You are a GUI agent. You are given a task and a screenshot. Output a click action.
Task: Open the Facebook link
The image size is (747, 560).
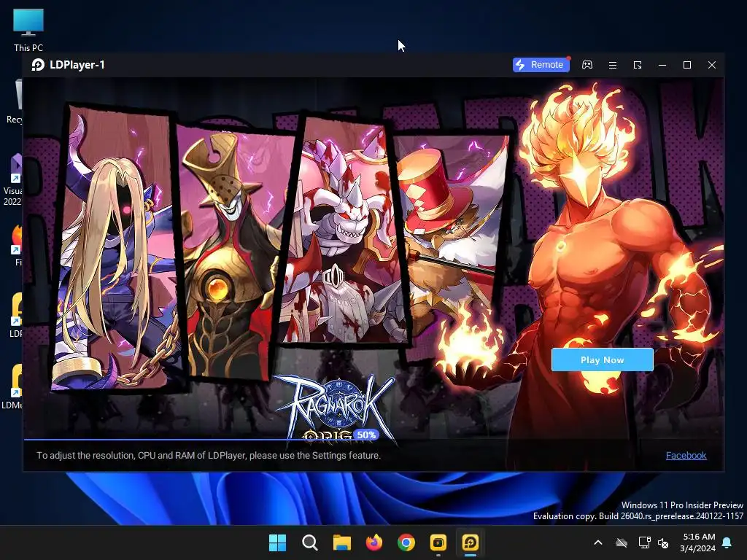686,455
